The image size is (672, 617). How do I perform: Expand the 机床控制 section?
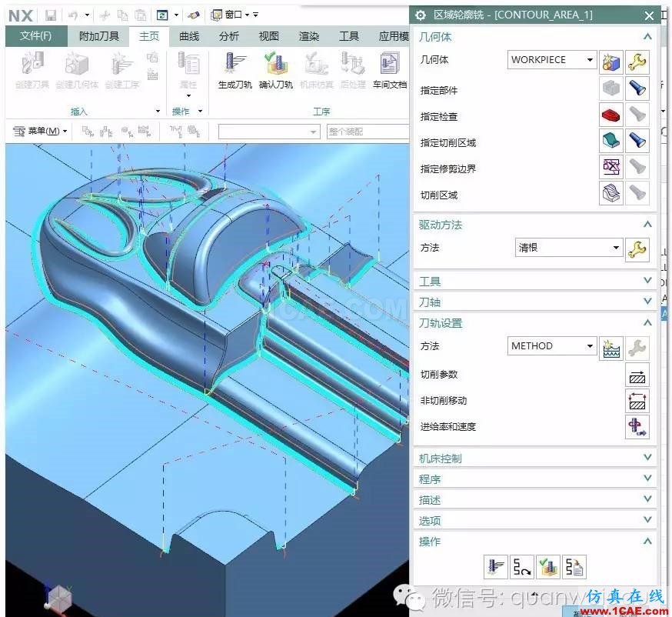coord(647,458)
